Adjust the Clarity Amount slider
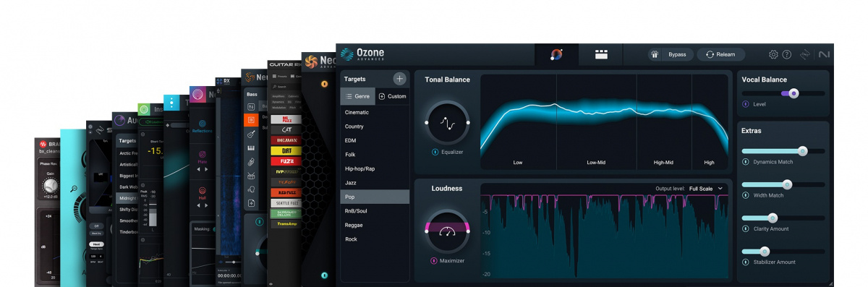The image size is (868, 287). [x=783, y=218]
